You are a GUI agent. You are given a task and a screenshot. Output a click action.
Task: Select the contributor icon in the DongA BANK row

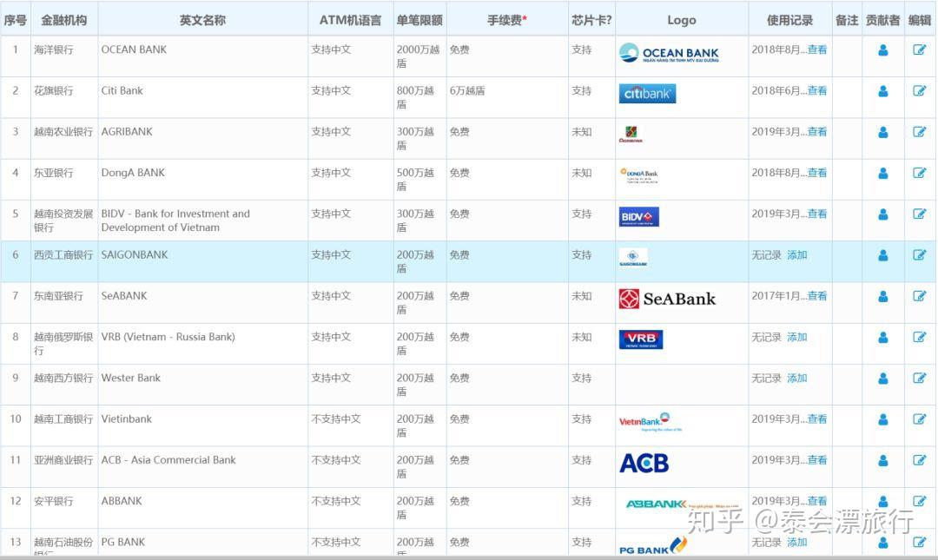tap(882, 173)
